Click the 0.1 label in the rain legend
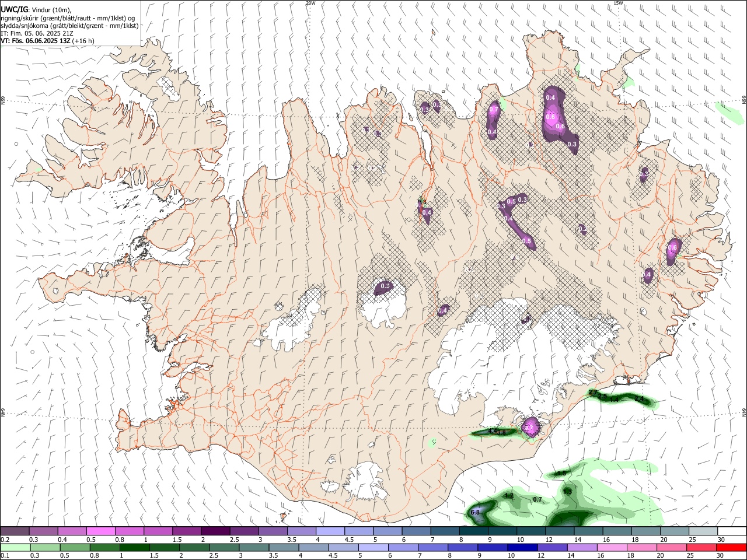This screenshot has height=560, width=747. click(x=5, y=556)
